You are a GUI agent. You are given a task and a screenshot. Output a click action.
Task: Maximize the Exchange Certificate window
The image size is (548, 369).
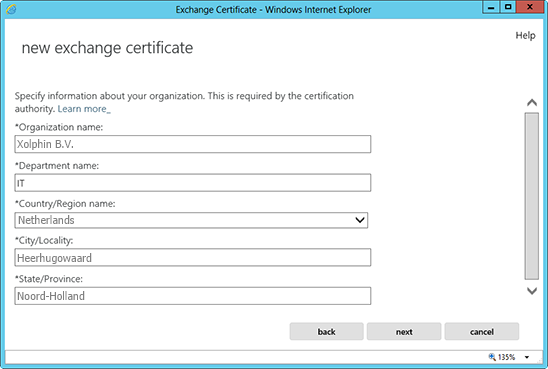point(508,7)
